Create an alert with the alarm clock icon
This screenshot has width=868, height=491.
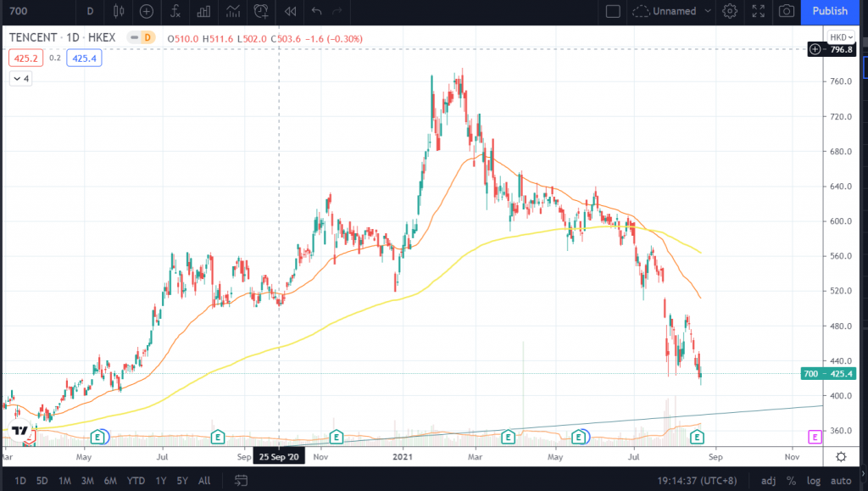pyautogui.click(x=261, y=11)
